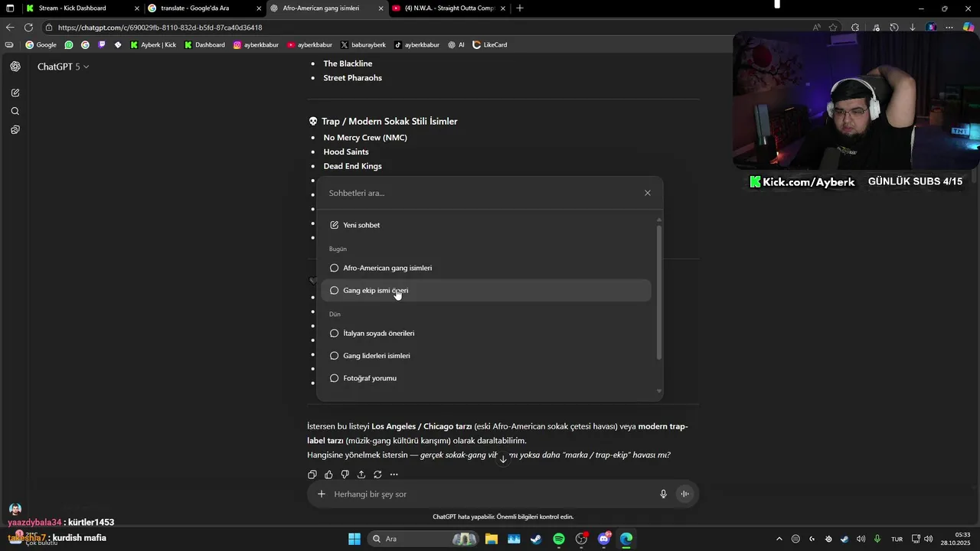Screen dimensions: 980x551
Task: Click the tray microphone icon
Action: 877,539
